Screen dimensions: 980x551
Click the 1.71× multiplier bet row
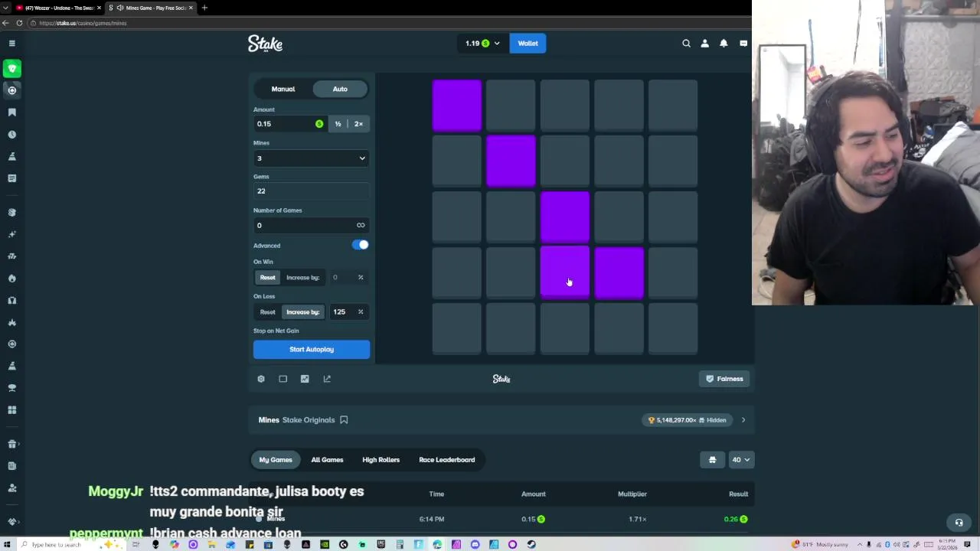click(x=502, y=519)
